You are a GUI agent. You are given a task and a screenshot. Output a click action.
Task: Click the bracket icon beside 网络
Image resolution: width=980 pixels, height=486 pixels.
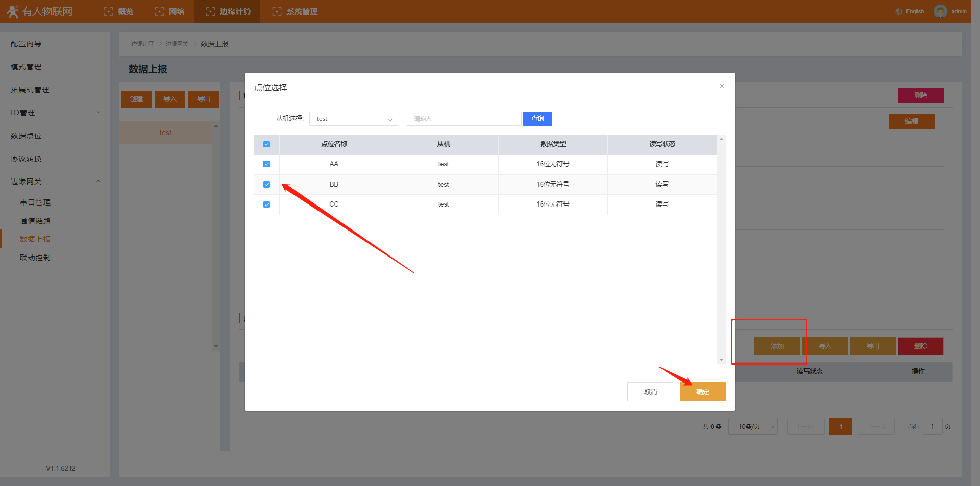click(x=159, y=11)
